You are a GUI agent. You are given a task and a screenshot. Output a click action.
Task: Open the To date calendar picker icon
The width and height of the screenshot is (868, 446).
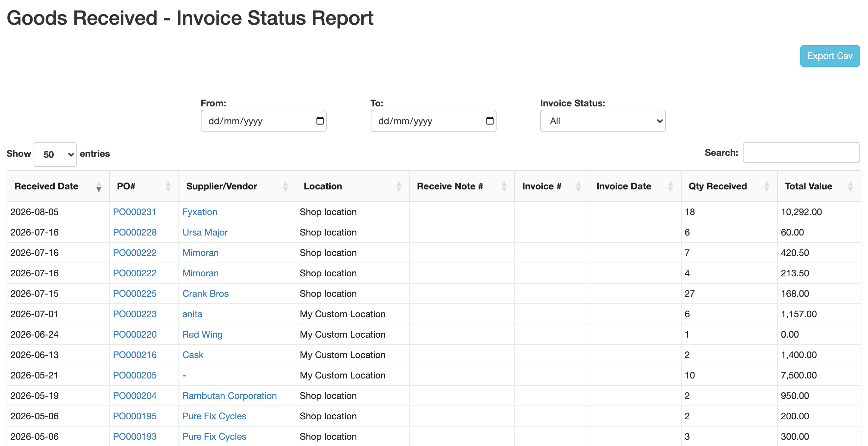490,121
